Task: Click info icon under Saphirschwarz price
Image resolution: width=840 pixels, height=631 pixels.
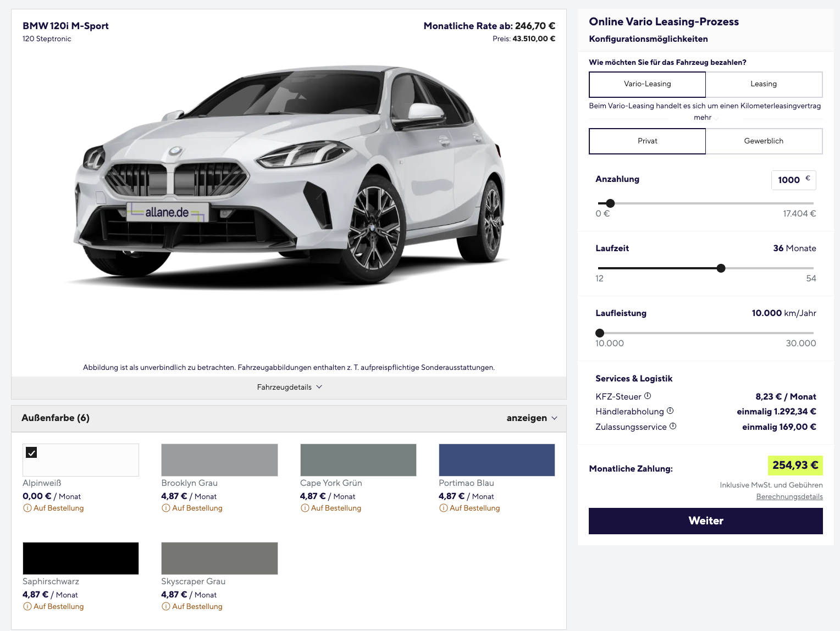Action: (x=27, y=607)
